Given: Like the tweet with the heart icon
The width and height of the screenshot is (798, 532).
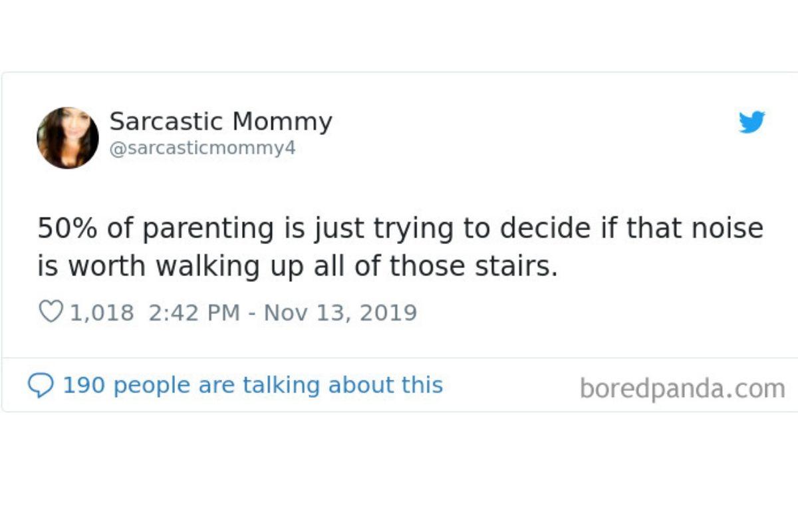Looking at the screenshot, I should pos(51,312).
